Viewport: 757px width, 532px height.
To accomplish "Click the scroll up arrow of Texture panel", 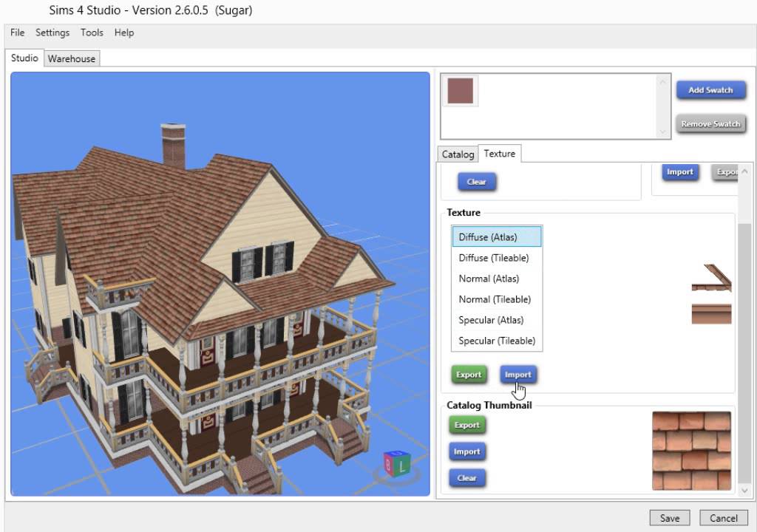I will pos(744,171).
